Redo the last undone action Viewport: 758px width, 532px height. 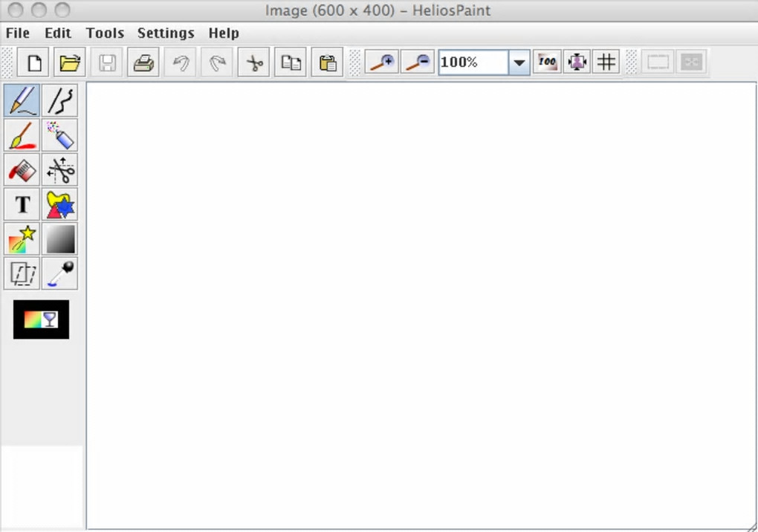click(x=217, y=62)
